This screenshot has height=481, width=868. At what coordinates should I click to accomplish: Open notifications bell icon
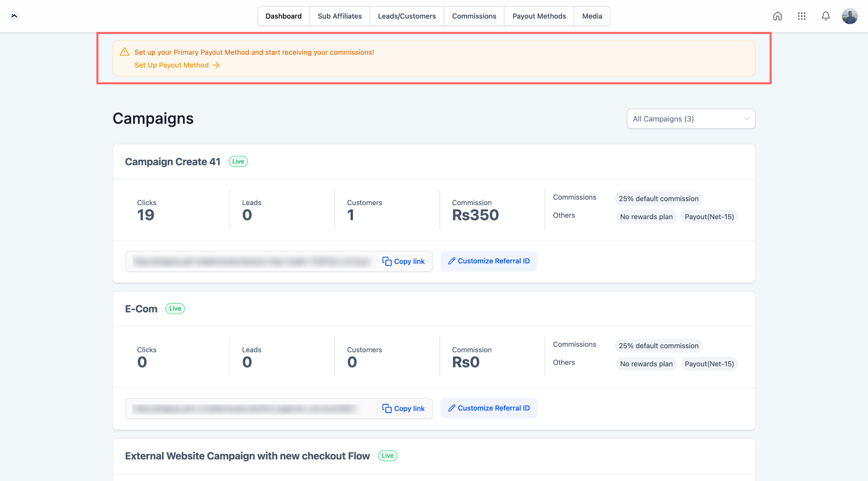(826, 16)
